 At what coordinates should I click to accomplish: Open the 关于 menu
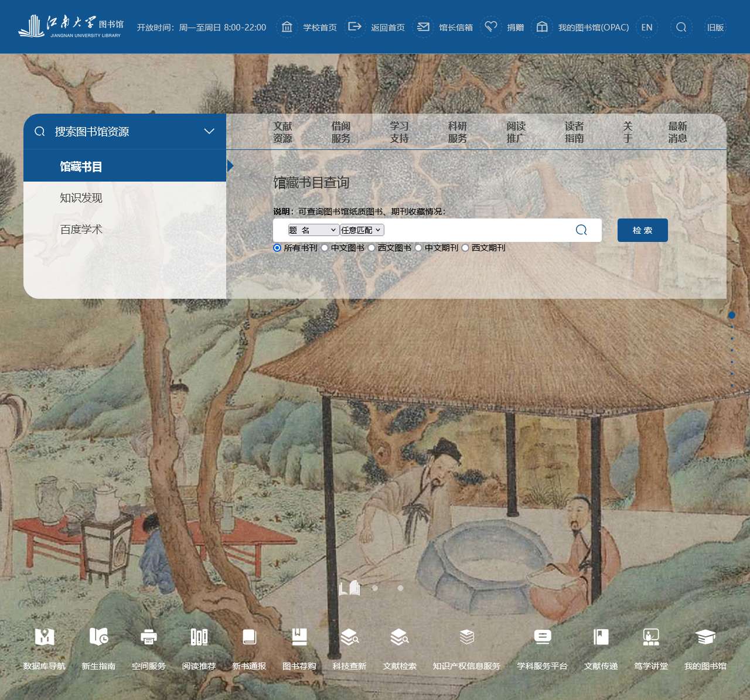628,132
